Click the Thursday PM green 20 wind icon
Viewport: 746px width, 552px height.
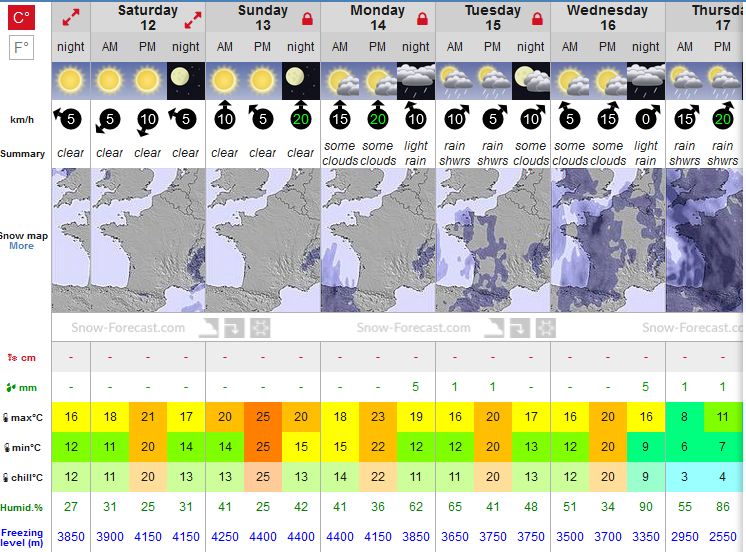tap(723, 117)
